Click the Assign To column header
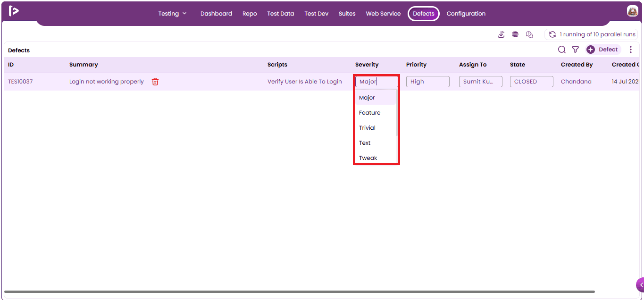Image resolution: width=644 pixels, height=300 pixels. click(x=473, y=65)
